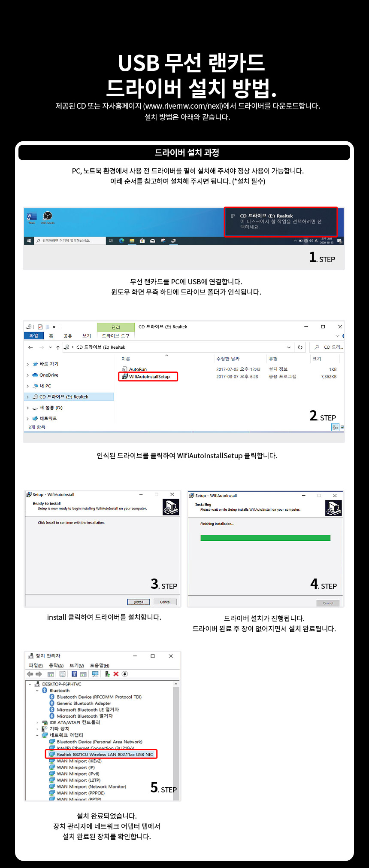Toggle the Quick Access toolbar properties checkbox icon
The image size is (369, 868).
tap(40, 327)
